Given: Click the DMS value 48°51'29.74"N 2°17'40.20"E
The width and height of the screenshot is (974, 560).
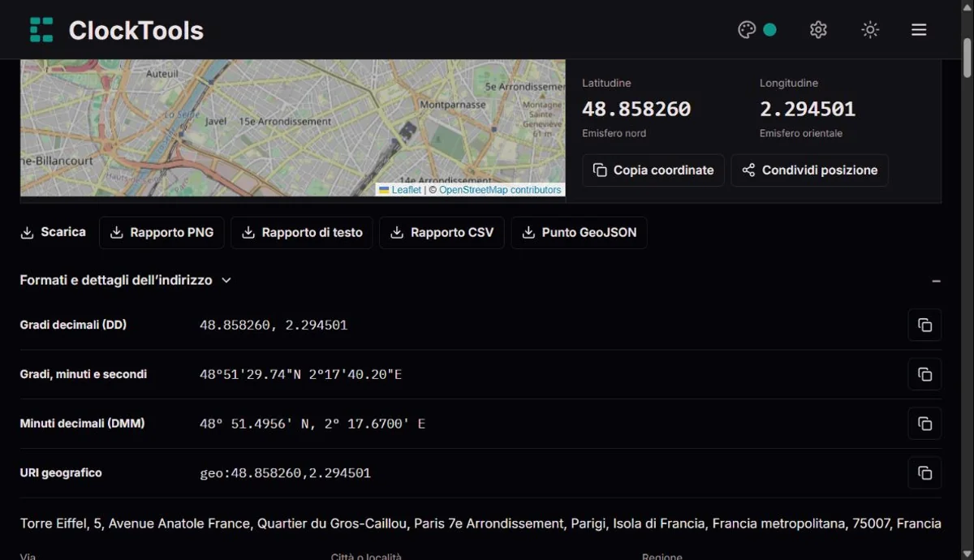Looking at the screenshot, I should [x=301, y=374].
